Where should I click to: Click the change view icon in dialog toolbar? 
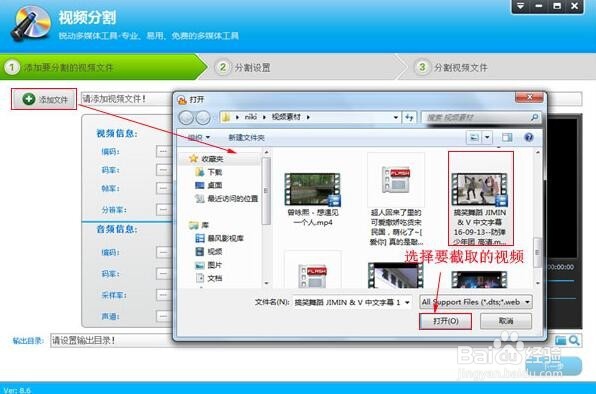click(x=474, y=137)
